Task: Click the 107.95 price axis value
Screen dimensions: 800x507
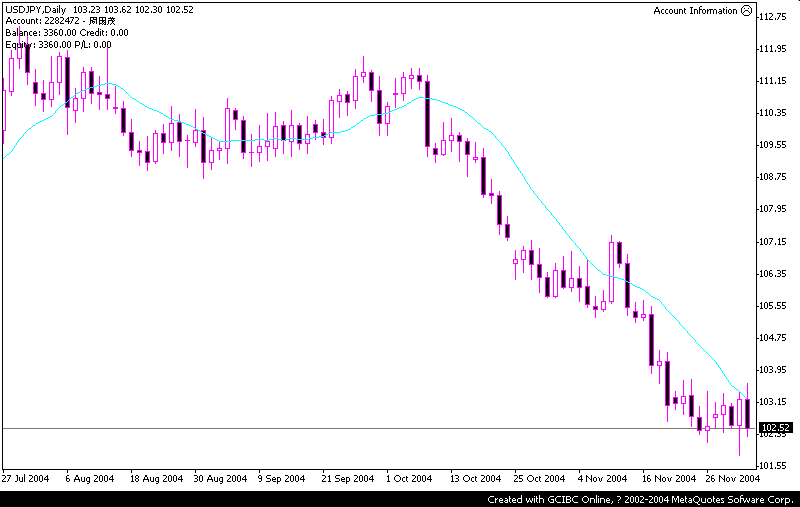Action: click(772, 209)
